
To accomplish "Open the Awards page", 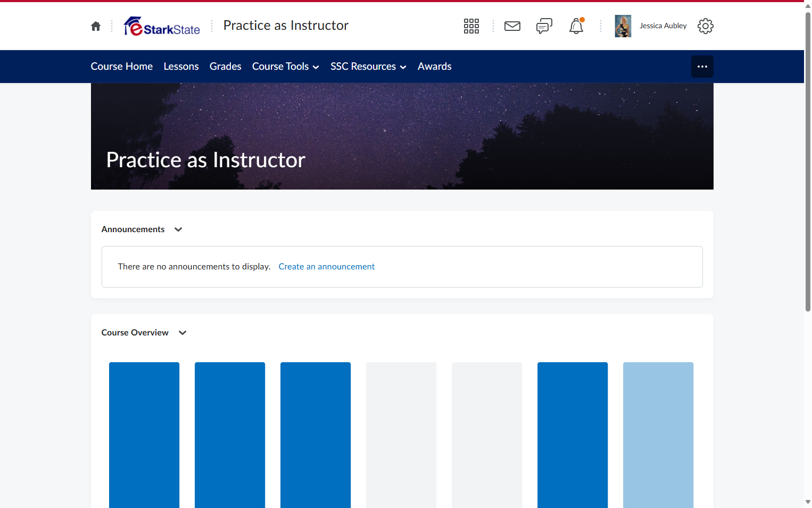I will pyautogui.click(x=435, y=67).
